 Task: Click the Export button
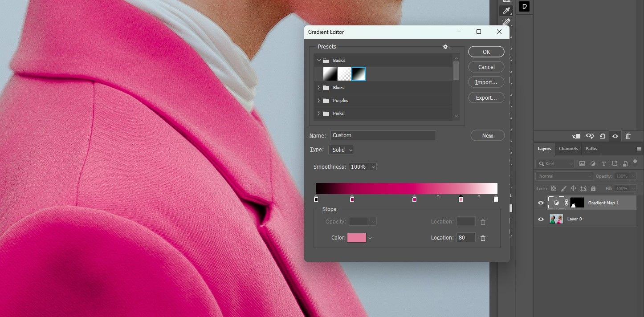[486, 98]
